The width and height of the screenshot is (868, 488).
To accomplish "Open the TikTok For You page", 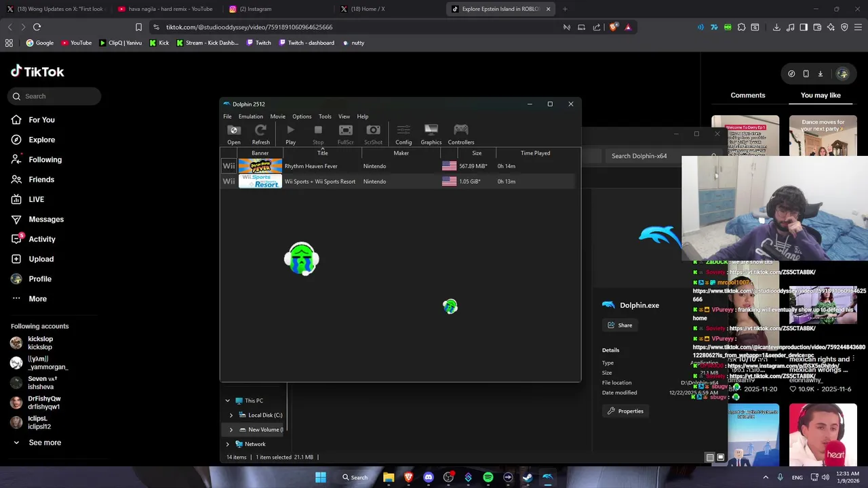I will 41,120.
